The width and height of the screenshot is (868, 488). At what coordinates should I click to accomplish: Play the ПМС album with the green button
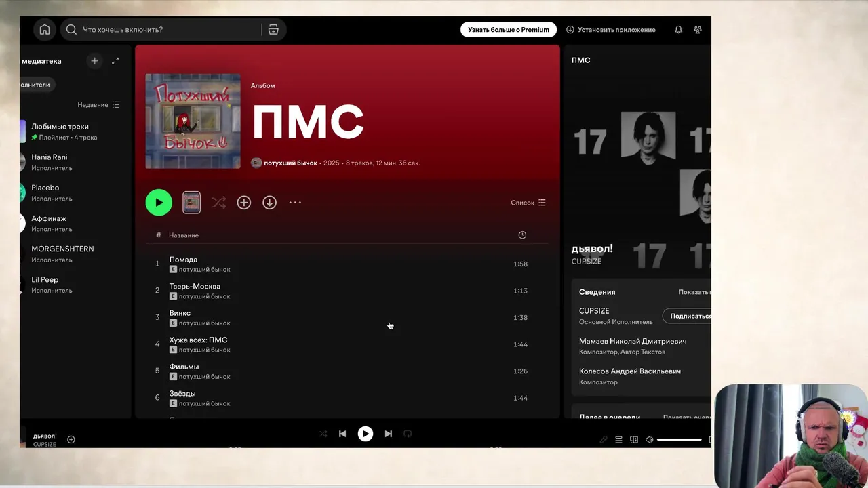point(159,203)
